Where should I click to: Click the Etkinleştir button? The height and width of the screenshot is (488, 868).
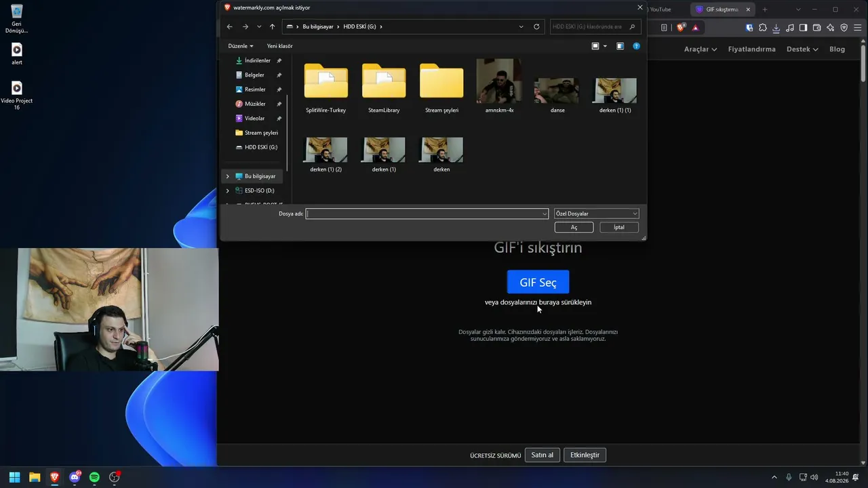pos(585,455)
